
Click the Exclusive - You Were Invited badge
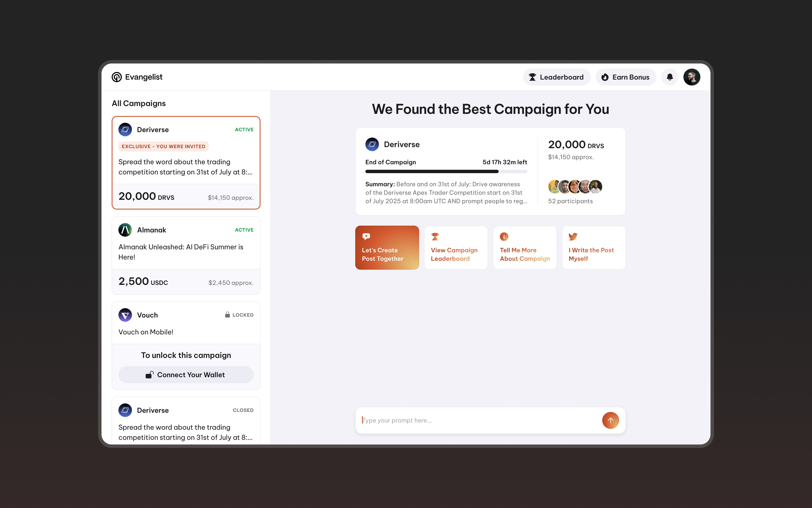pos(163,146)
